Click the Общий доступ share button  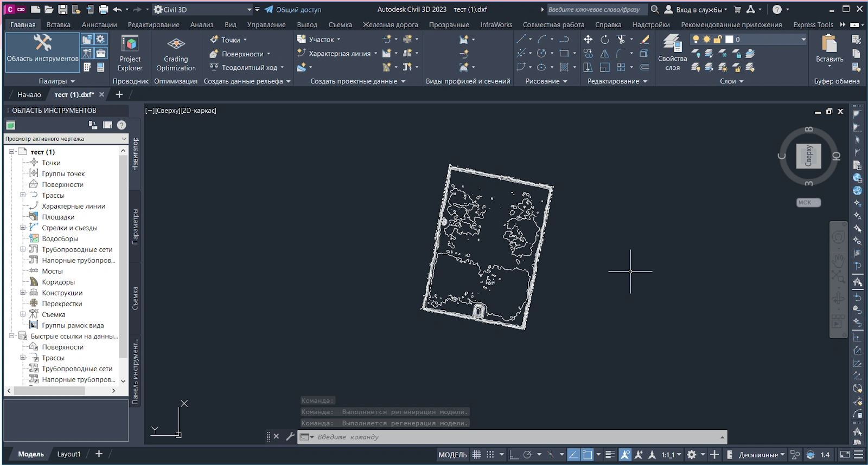point(293,9)
